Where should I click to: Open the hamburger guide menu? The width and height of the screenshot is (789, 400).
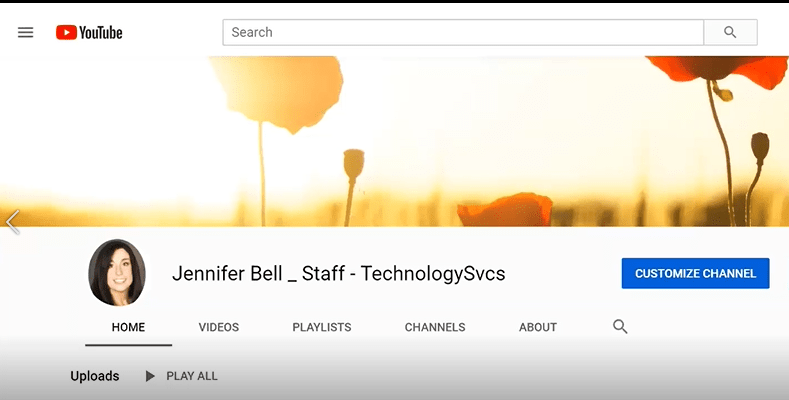pos(26,32)
